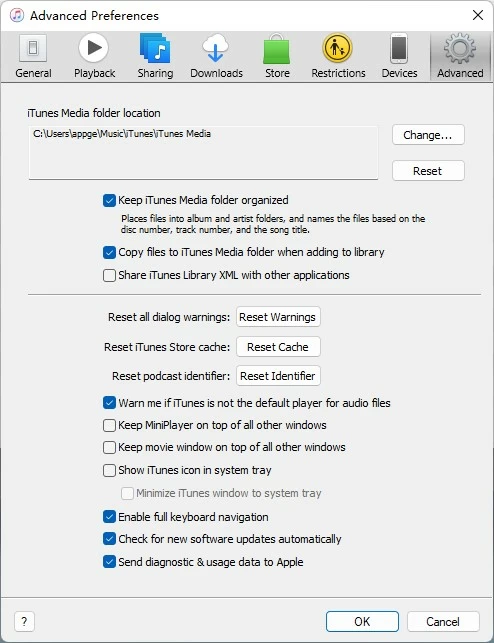Select the Restrictions parental icon
The height and width of the screenshot is (643, 494).
click(x=337, y=48)
